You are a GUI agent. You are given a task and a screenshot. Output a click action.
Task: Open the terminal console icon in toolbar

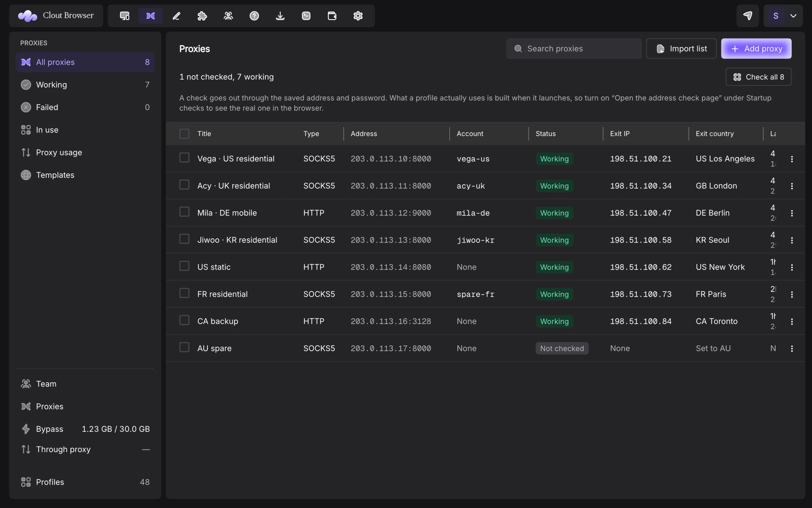click(306, 16)
